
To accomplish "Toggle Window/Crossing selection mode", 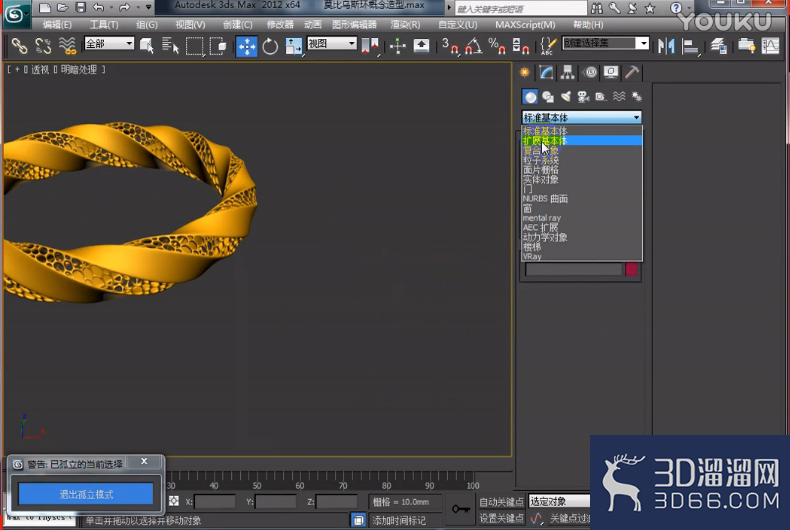I will [218, 46].
